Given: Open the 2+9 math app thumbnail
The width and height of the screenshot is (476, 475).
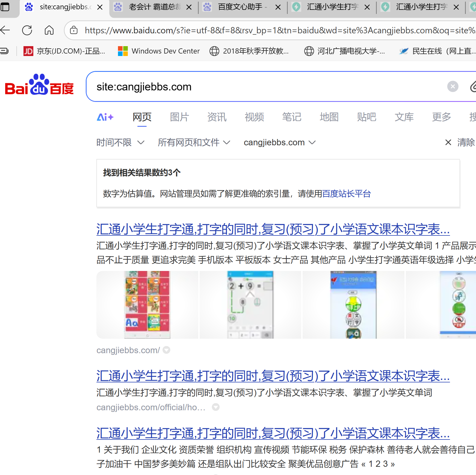Looking at the screenshot, I should [x=250, y=305].
